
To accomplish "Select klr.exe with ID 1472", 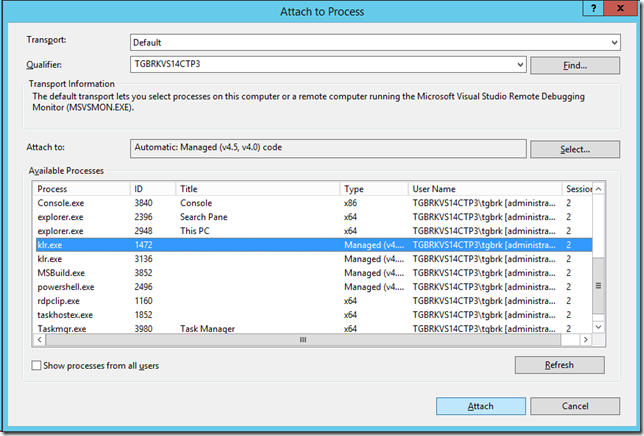I will (313, 245).
